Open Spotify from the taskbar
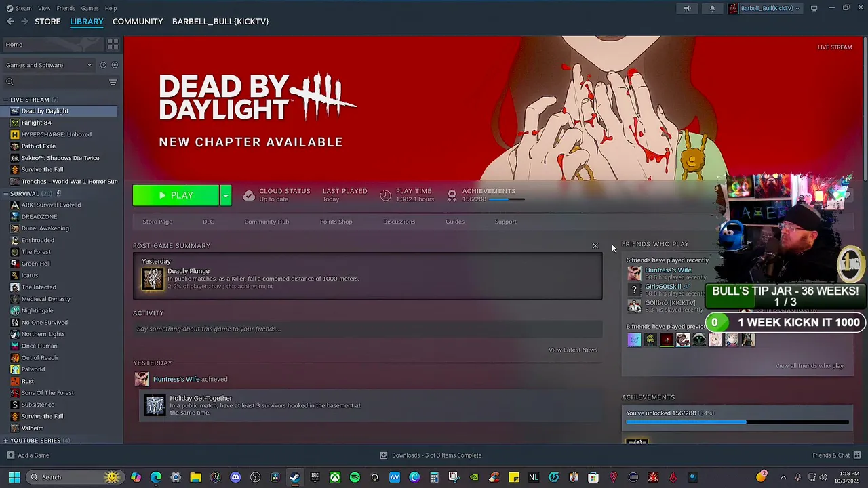Screen dimensions: 868x488 point(355,477)
